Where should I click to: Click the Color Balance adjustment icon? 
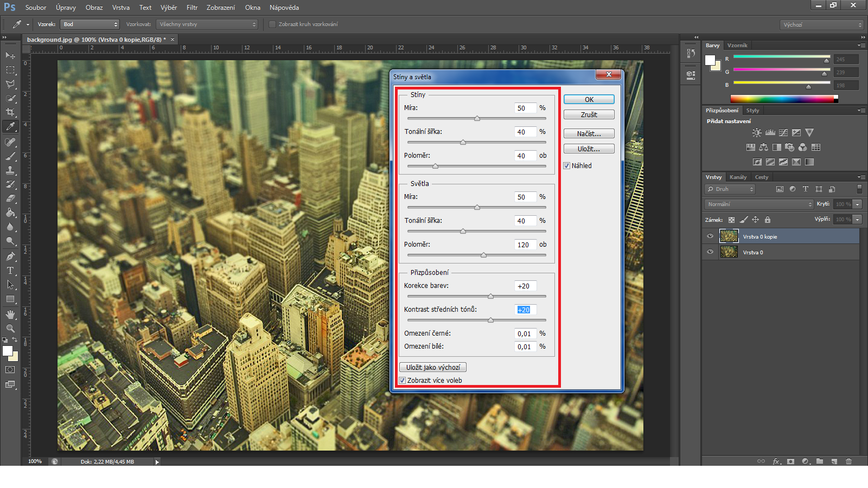764,147
